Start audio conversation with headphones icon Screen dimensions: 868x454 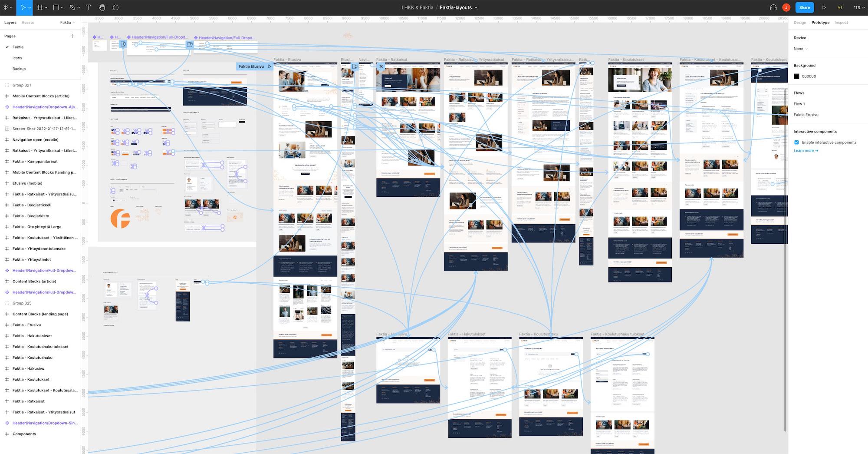[773, 7]
